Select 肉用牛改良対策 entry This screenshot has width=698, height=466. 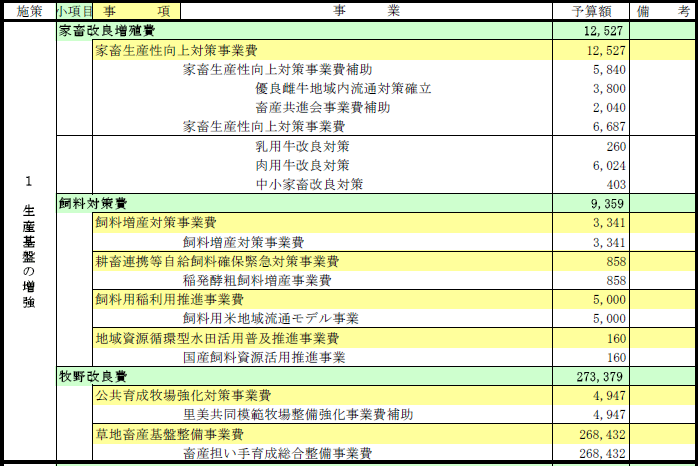click(x=302, y=166)
